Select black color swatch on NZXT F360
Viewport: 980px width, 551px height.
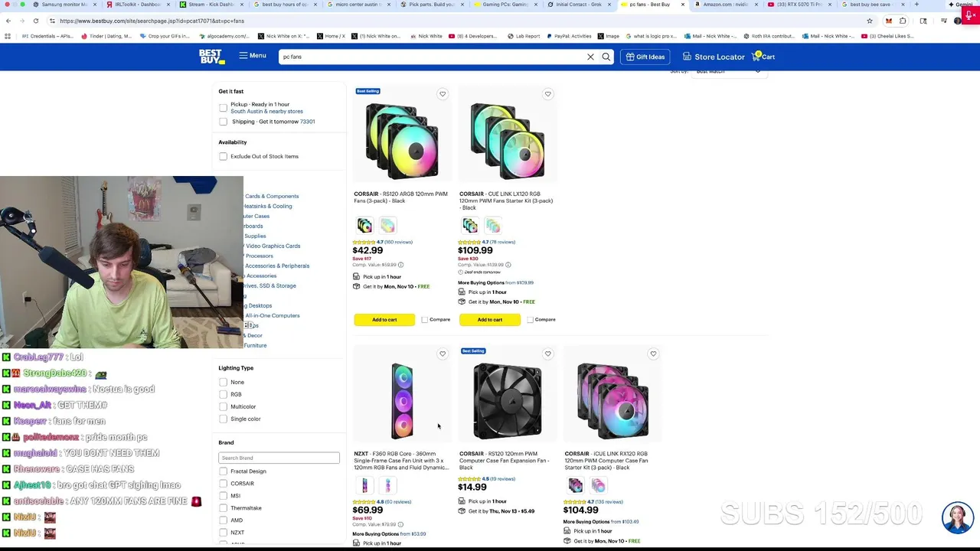pos(364,486)
